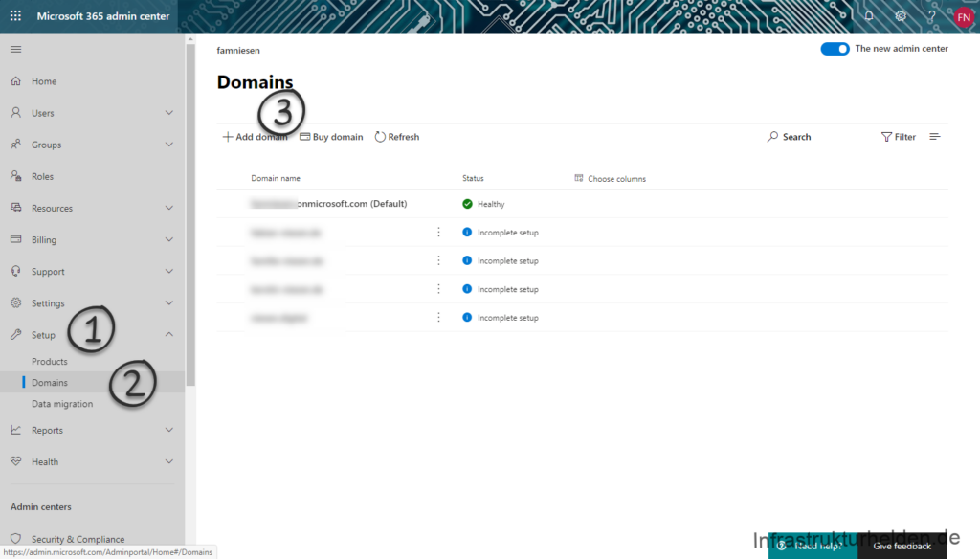980x559 pixels.
Task: Sort by Domain name column header
Action: point(276,178)
